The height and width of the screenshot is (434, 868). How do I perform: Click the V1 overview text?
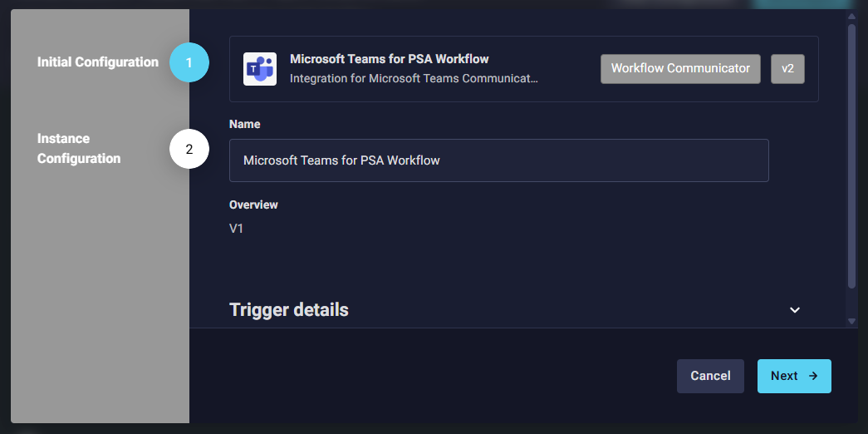pos(237,229)
